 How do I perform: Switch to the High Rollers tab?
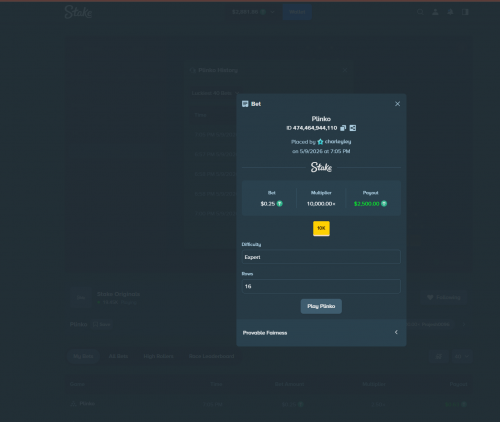158,356
